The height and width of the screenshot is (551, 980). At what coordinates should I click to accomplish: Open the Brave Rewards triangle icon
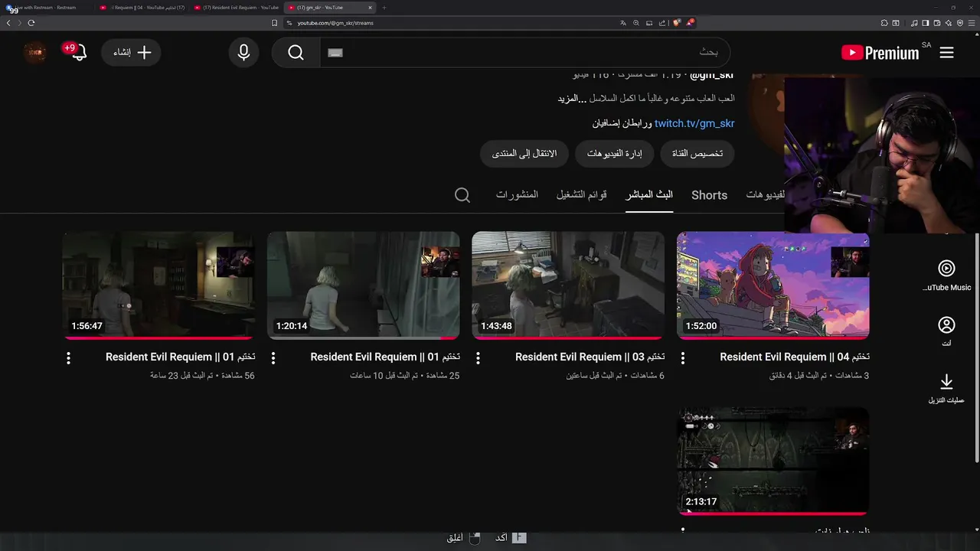pyautogui.click(x=689, y=23)
